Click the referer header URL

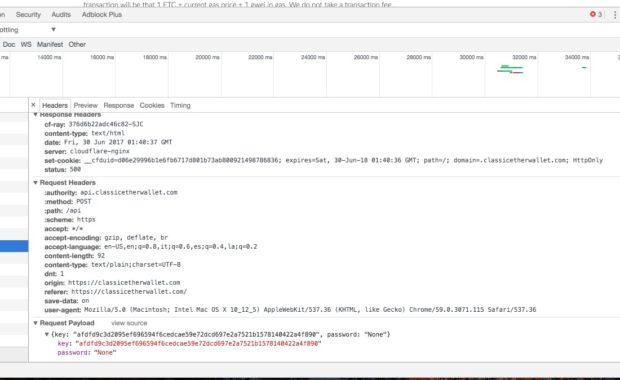(129, 291)
